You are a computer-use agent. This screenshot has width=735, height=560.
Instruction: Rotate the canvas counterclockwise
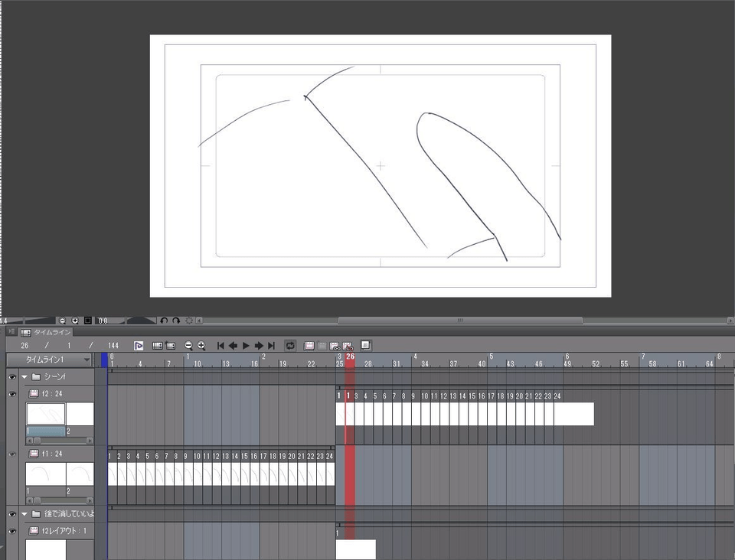[164, 321]
